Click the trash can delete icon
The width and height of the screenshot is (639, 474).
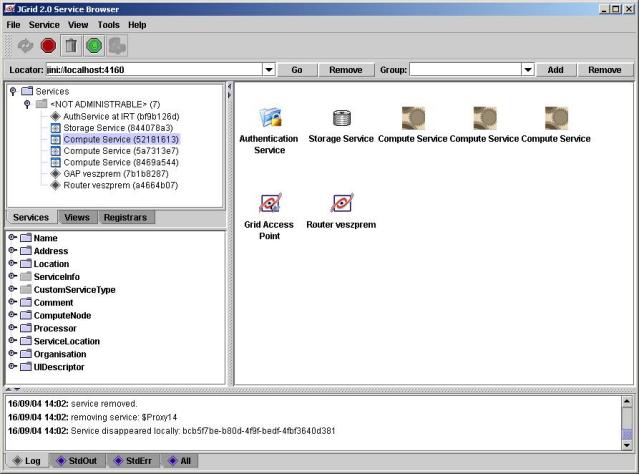(x=71, y=45)
